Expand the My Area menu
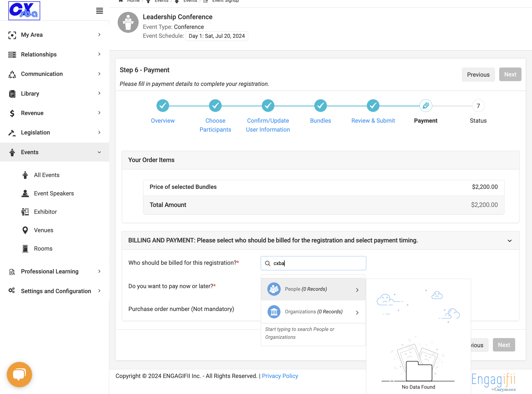The width and height of the screenshot is (532, 394). [x=55, y=35]
